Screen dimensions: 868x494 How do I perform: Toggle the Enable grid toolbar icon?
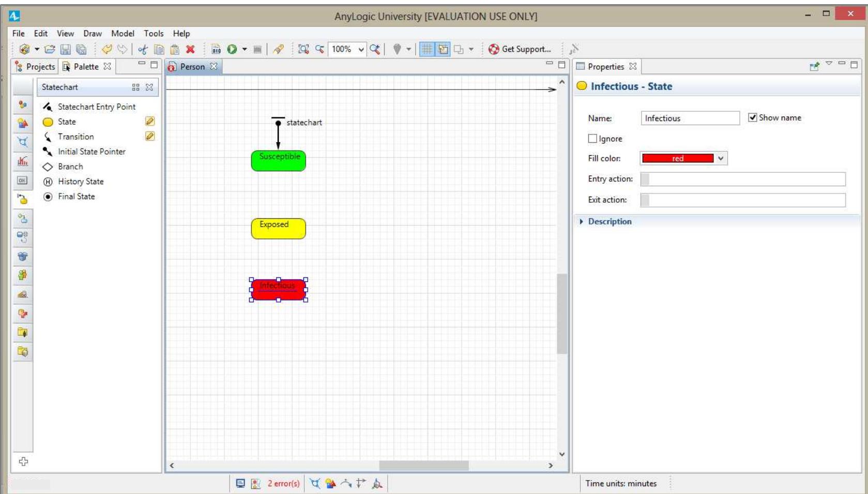(x=427, y=49)
